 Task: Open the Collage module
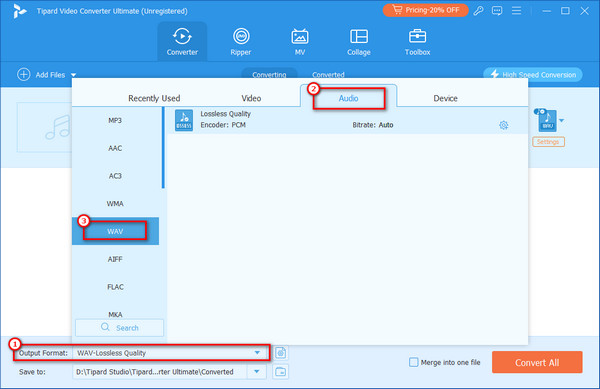coord(359,42)
